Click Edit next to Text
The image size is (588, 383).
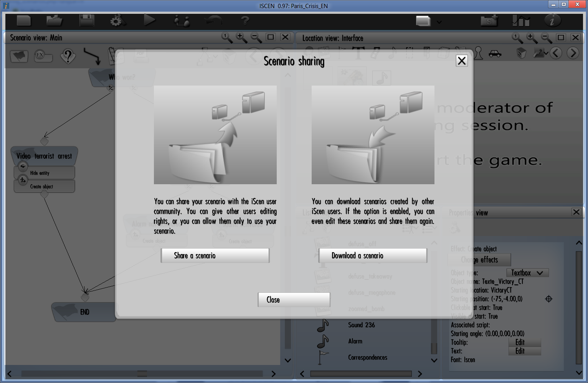(525, 351)
